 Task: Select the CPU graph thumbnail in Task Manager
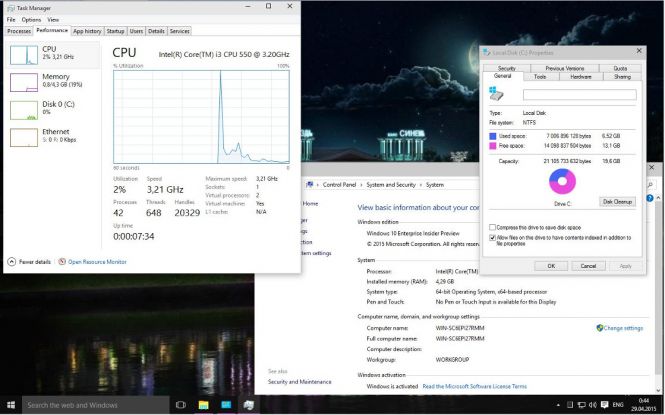(24, 55)
